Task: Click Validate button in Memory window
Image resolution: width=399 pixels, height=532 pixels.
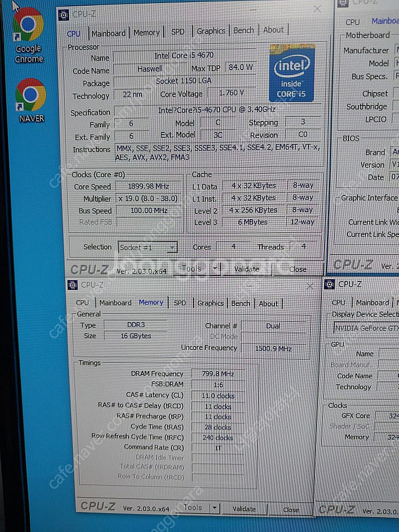Action: tap(244, 509)
